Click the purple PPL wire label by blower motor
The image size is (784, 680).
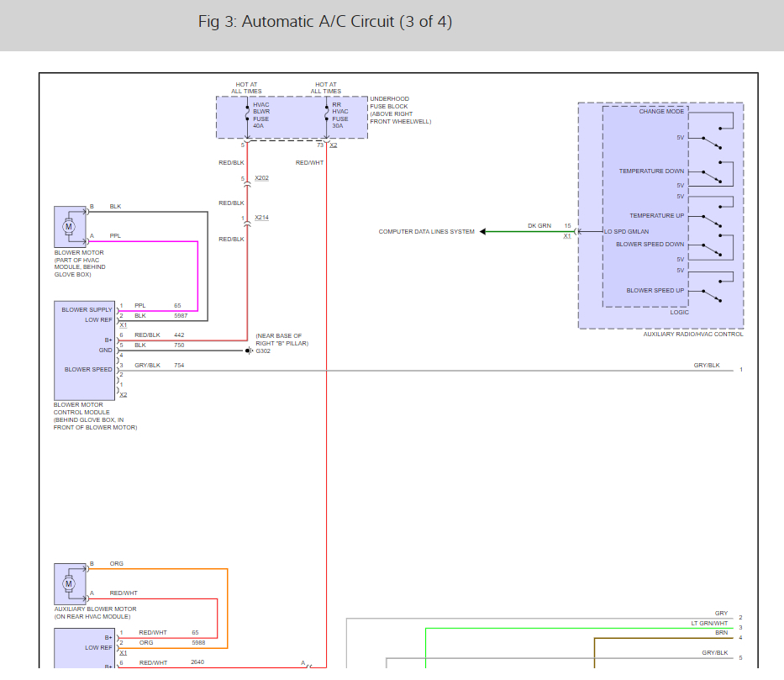click(x=115, y=236)
